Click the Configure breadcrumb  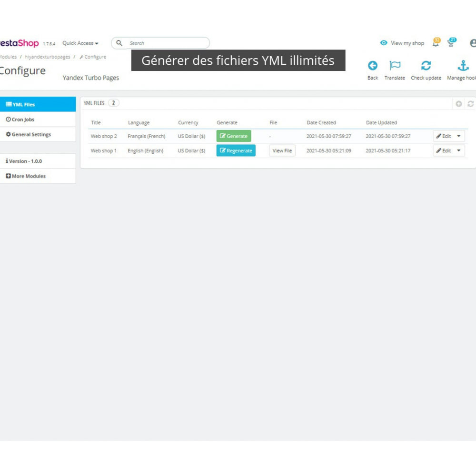pos(93,57)
